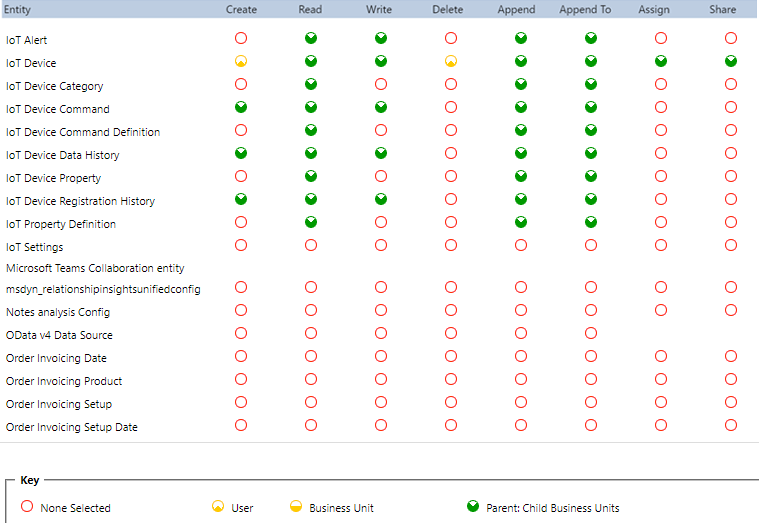Click the Append To column header

click(585, 10)
